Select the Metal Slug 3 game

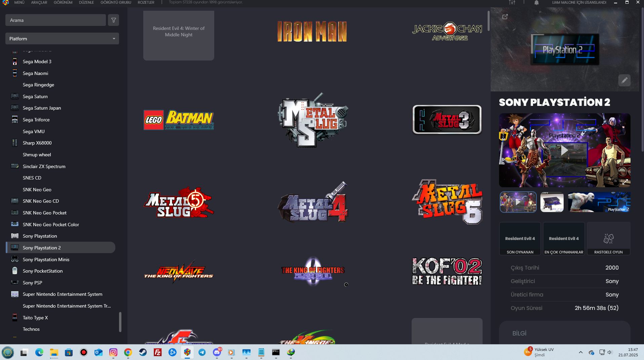(x=447, y=120)
